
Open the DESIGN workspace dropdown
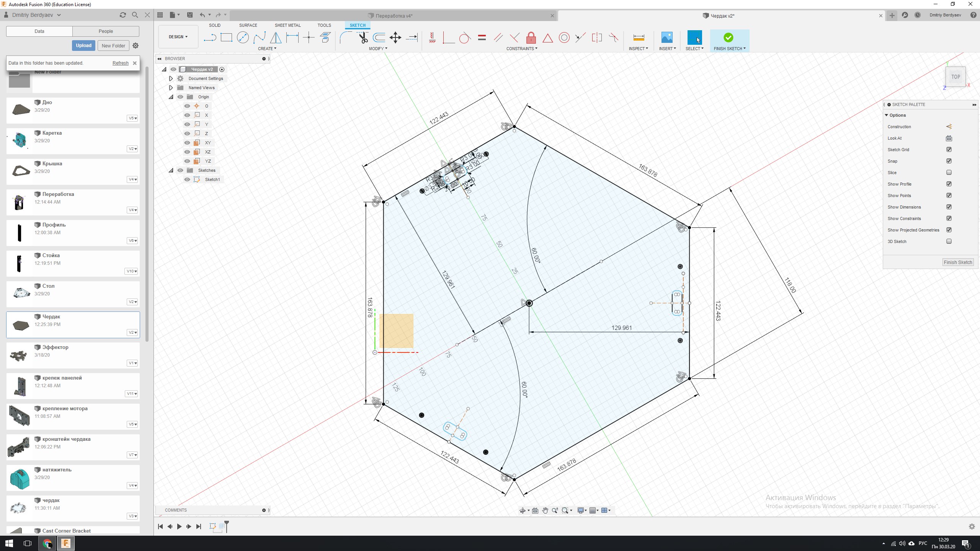(x=178, y=37)
